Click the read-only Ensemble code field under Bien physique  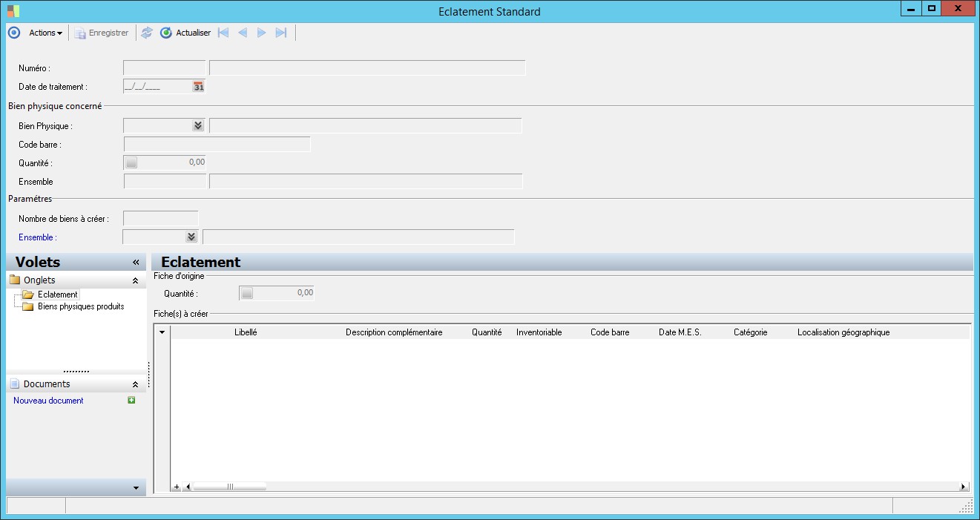click(x=165, y=181)
